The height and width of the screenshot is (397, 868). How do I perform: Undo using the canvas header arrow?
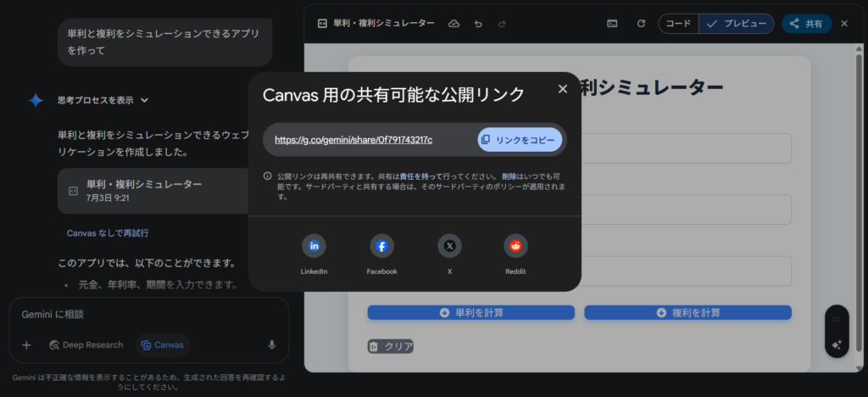tap(478, 24)
